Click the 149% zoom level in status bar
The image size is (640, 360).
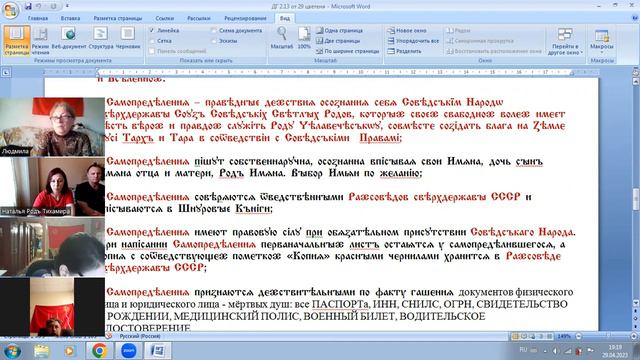[564, 336]
